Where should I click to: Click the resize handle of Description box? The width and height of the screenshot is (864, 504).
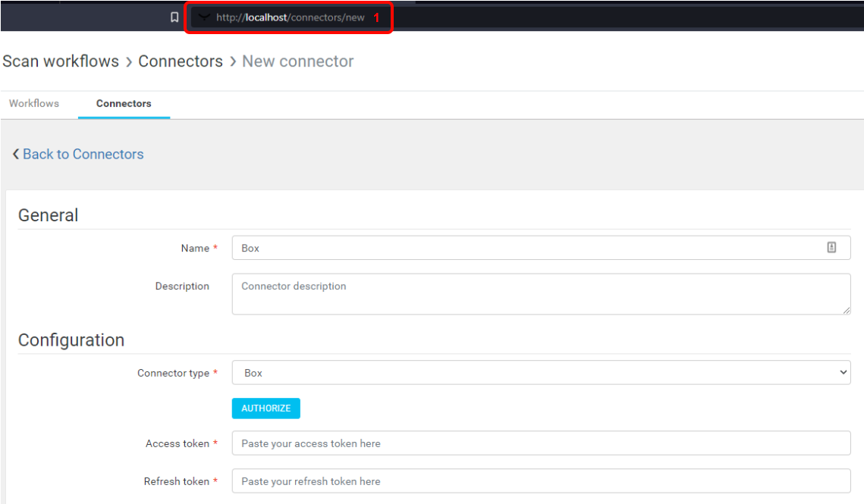(x=846, y=309)
